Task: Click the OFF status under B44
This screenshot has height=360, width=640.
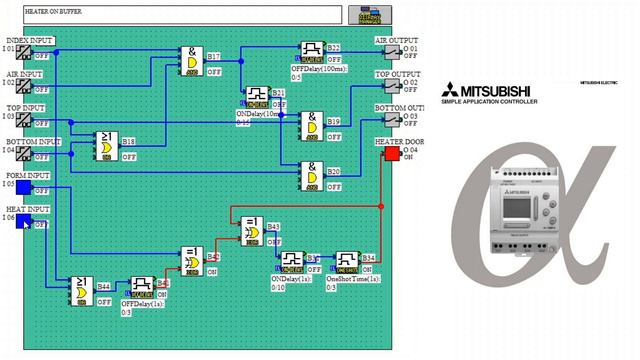Action: pyautogui.click(x=104, y=302)
